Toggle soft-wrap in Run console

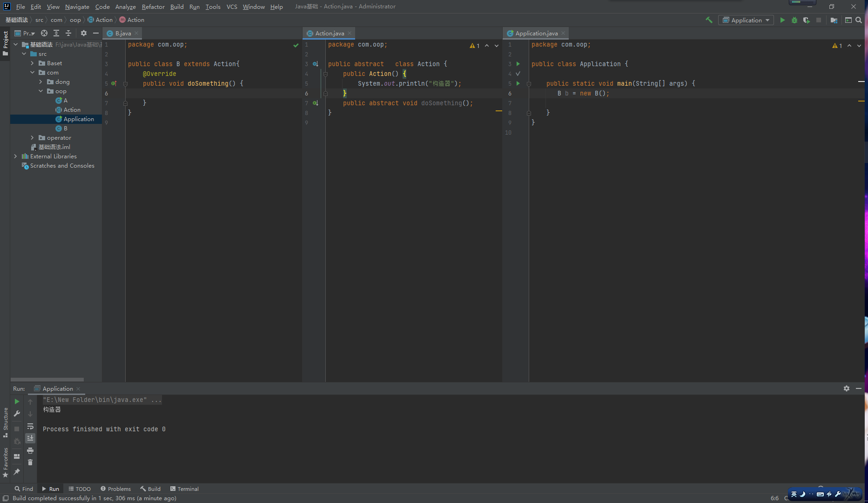30,426
